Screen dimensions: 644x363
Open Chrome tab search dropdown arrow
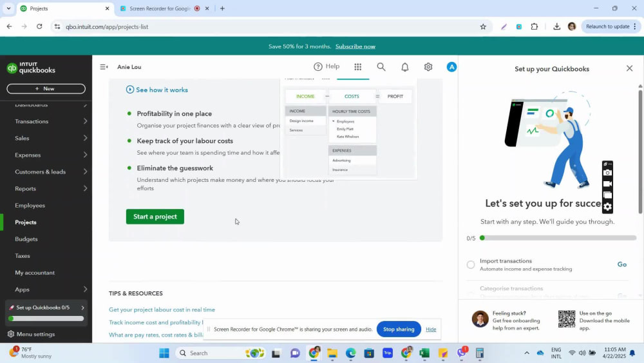8,8
